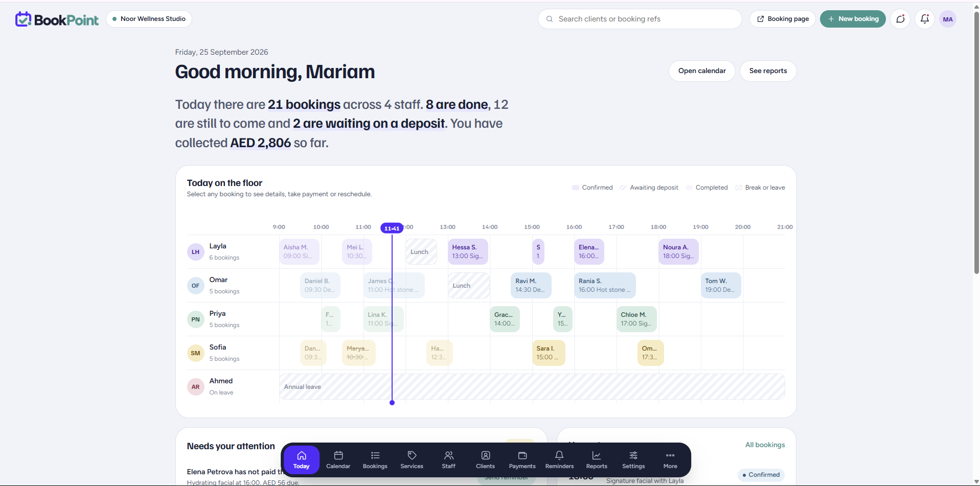This screenshot has width=980, height=486.
Task: Open Services in bottom dock
Action: point(412,460)
